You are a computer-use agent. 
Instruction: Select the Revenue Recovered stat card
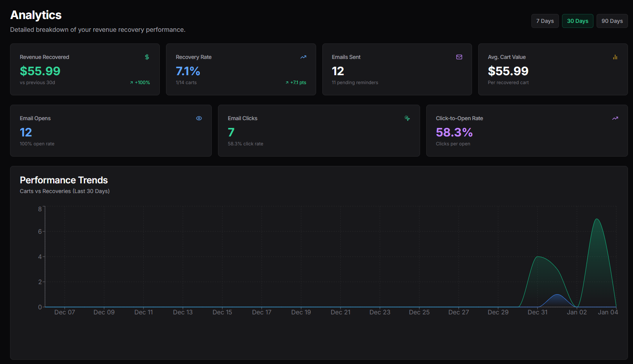(85, 69)
